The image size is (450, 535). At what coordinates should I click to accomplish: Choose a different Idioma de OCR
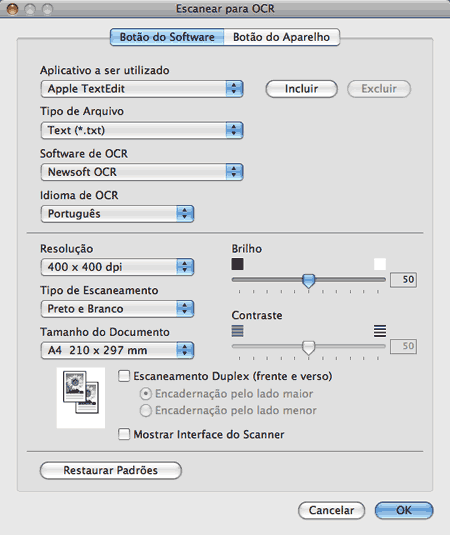tap(117, 214)
